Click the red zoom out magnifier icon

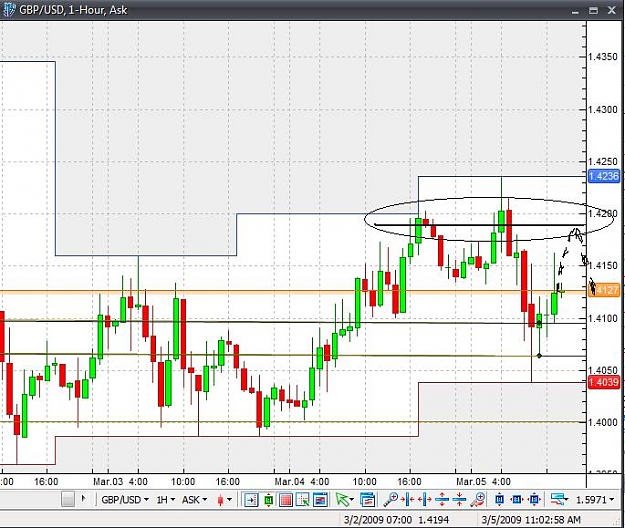click(x=477, y=499)
